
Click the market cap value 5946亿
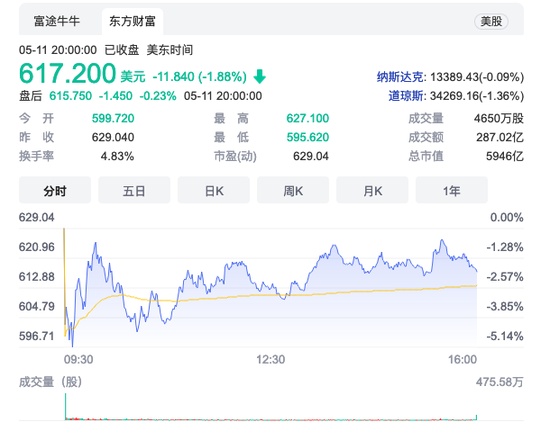point(505,156)
